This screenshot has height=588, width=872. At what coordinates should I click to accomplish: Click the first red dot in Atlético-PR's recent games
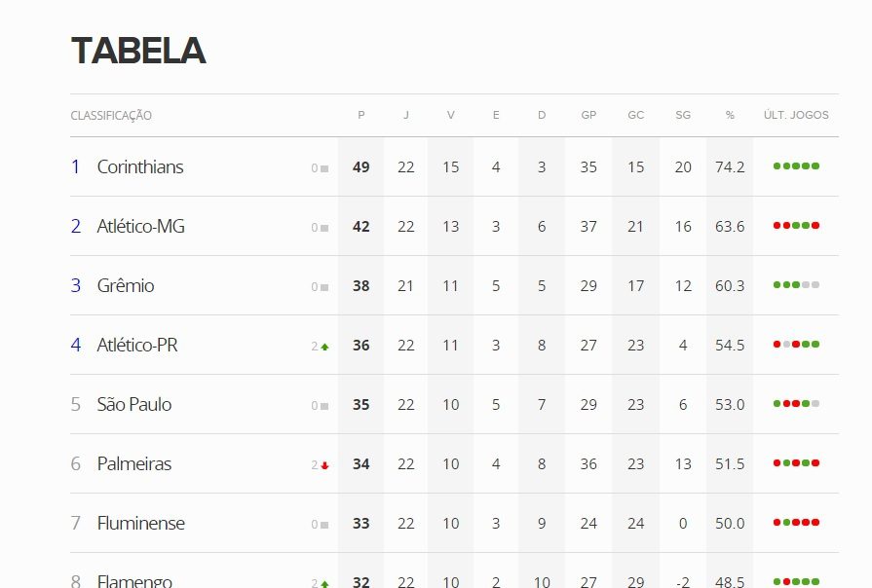(x=777, y=345)
